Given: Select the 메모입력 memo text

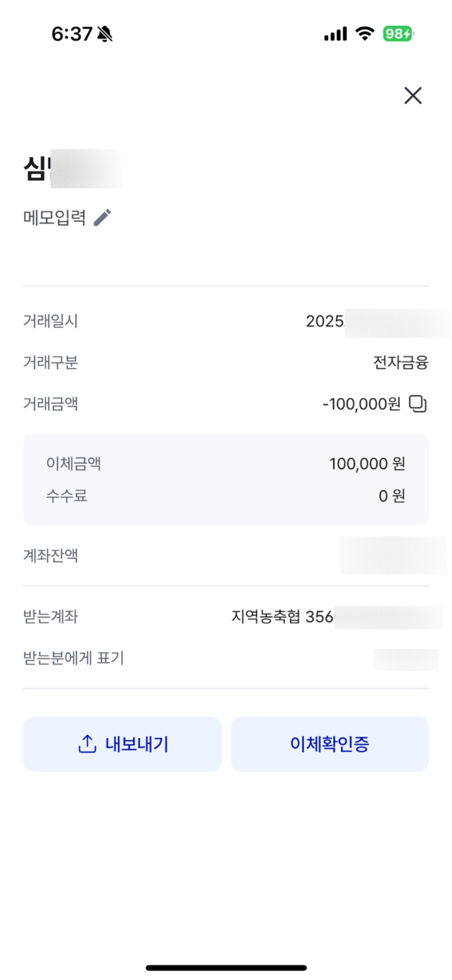Looking at the screenshot, I should [55, 218].
